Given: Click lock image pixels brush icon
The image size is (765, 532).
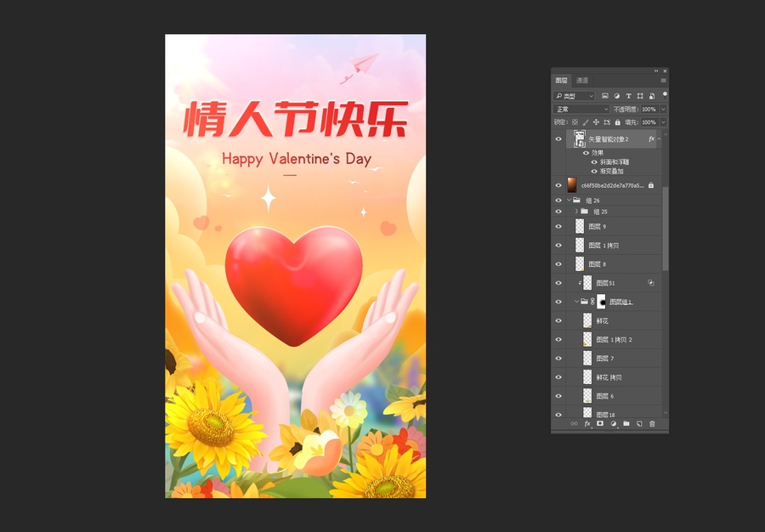Looking at the screenshot, I should (x=586, y=122).
